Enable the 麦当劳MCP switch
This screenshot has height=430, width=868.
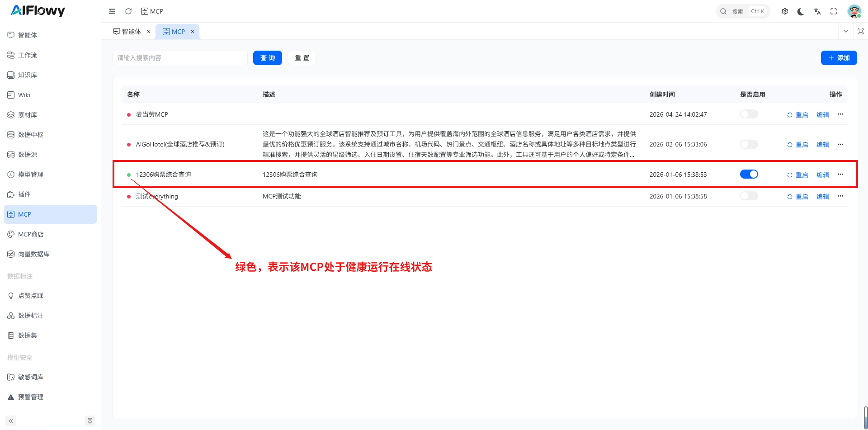pyautogui.click(x=749, y=114)
